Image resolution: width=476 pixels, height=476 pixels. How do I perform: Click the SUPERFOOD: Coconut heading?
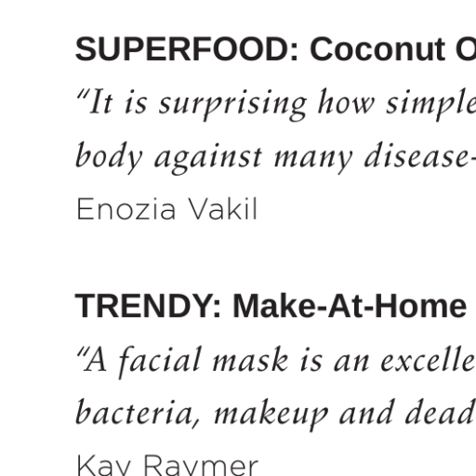(275, 49)
